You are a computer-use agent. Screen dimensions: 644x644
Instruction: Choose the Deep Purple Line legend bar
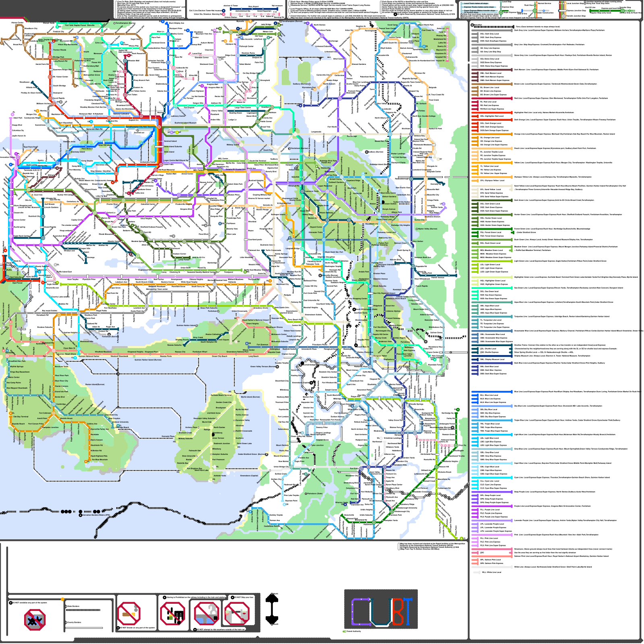click(492, 492)
